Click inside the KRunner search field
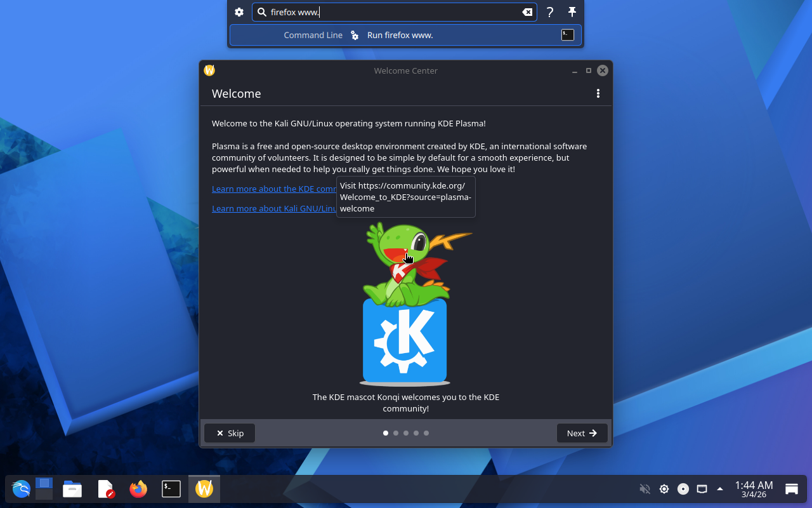Screen dimensions: 812x508 click(x=393, y=12)
